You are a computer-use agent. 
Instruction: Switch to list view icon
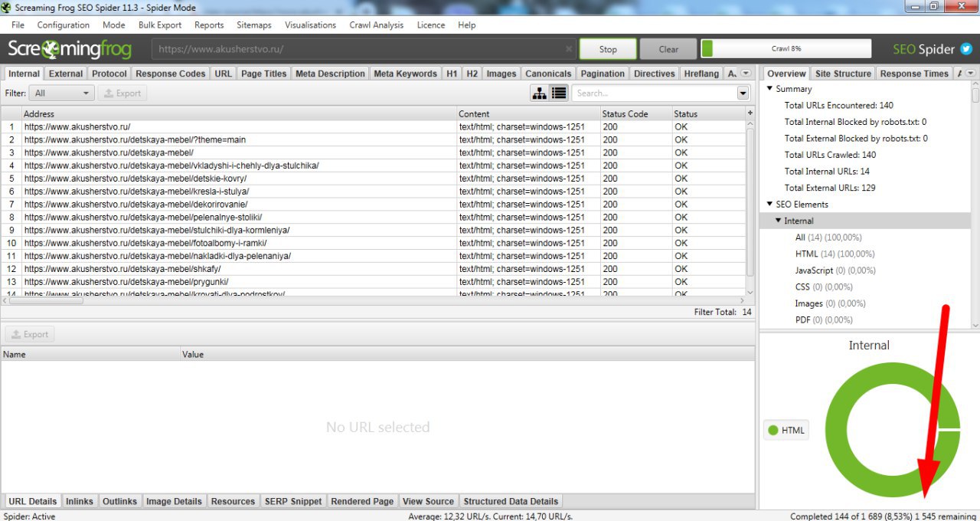(559, 93)
